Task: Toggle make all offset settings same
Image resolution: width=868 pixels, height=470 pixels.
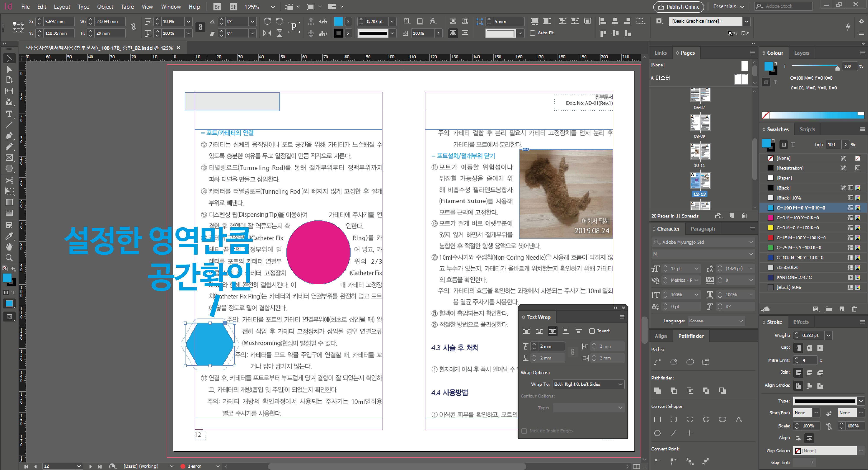Action: 573,352
